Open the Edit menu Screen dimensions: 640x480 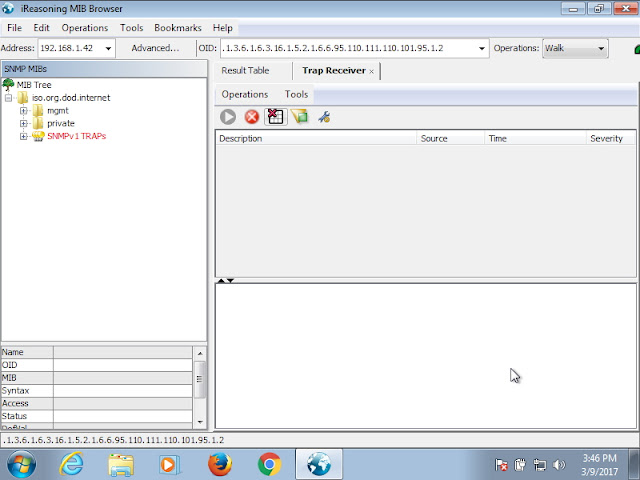[41, 28]
